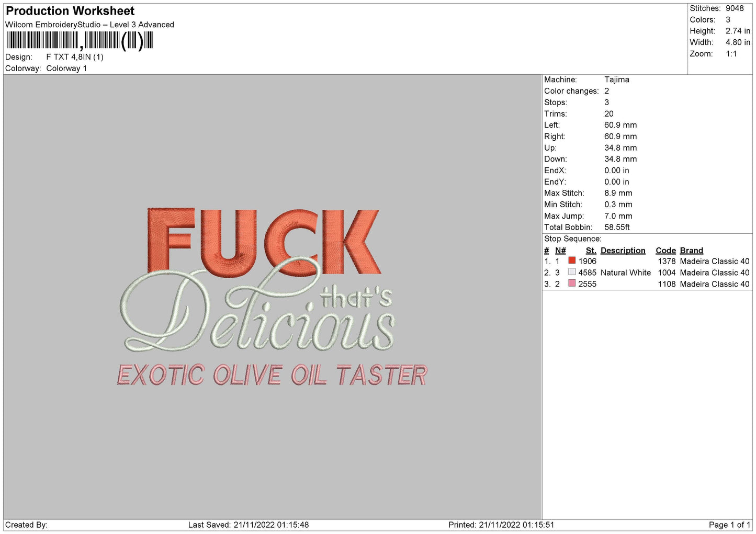Click the red thread 1906 color swatch

tap(572, 260)
